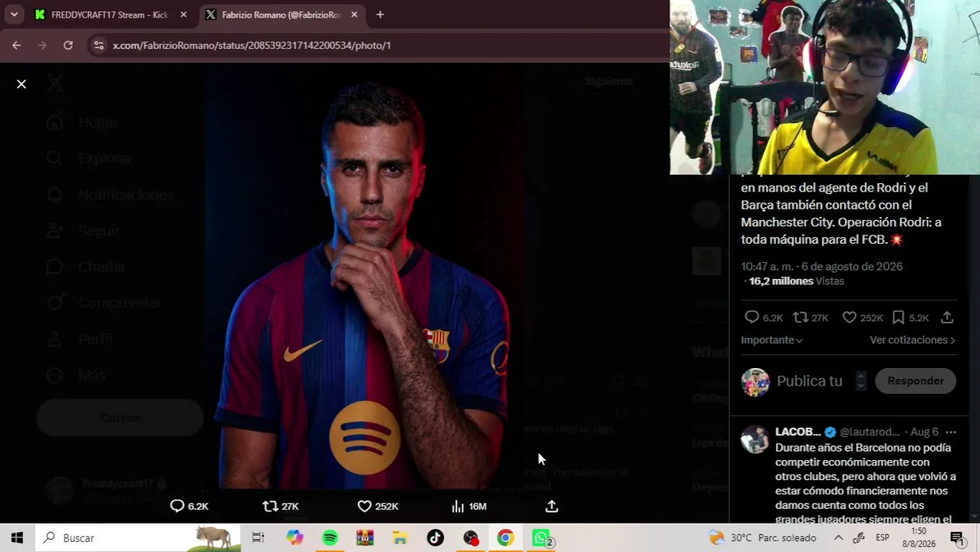Open WinRAR from the taskbar
Image resolution: width=980 pixels, height=552 pixels.
click(x=365, y=538)
